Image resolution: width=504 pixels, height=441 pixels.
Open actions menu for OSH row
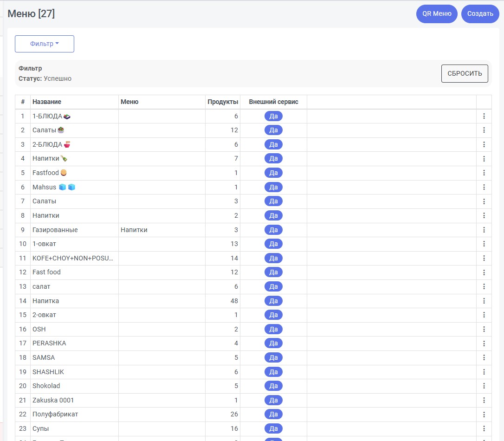click(484, 329)
